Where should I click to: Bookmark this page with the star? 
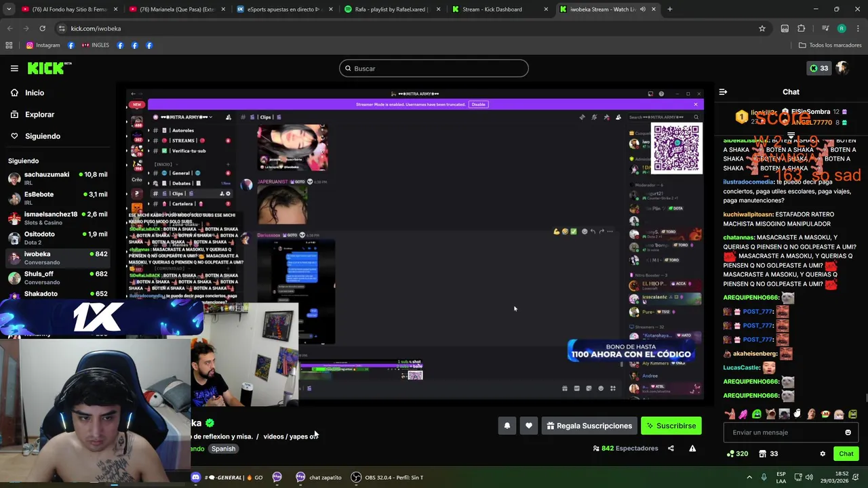point(762,28)
